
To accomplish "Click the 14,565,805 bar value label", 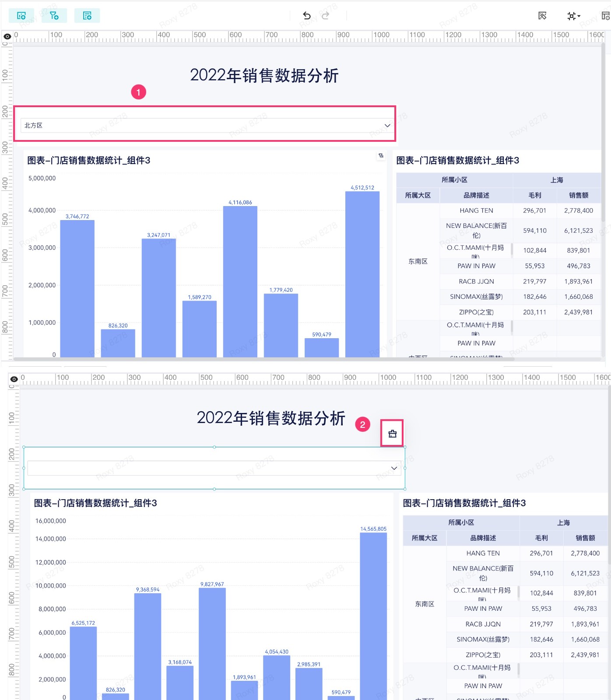I will point(373,529).
